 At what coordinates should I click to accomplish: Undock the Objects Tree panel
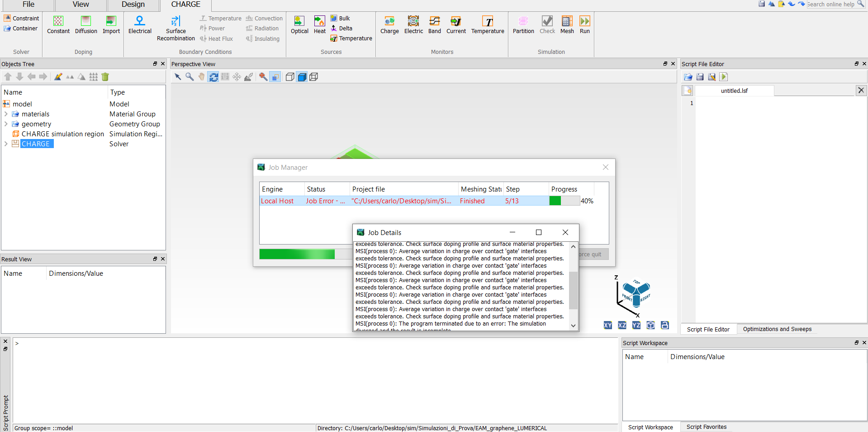point(155,64)
